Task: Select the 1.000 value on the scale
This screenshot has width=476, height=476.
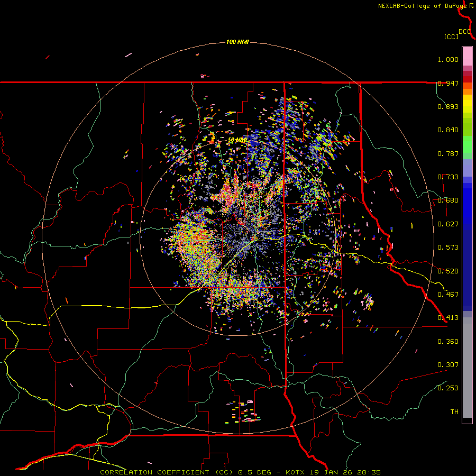Action: click(448, 59)
